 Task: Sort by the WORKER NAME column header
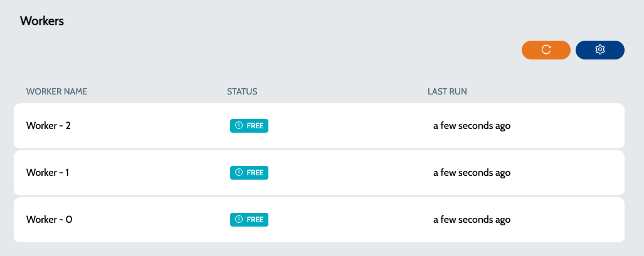(x=56, y=91)
